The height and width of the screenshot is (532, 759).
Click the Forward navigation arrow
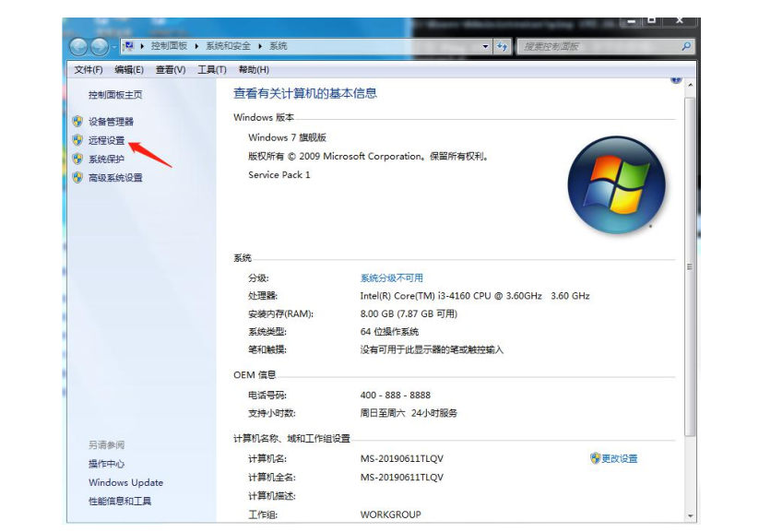pyautogui.click(x=99, y=46)
